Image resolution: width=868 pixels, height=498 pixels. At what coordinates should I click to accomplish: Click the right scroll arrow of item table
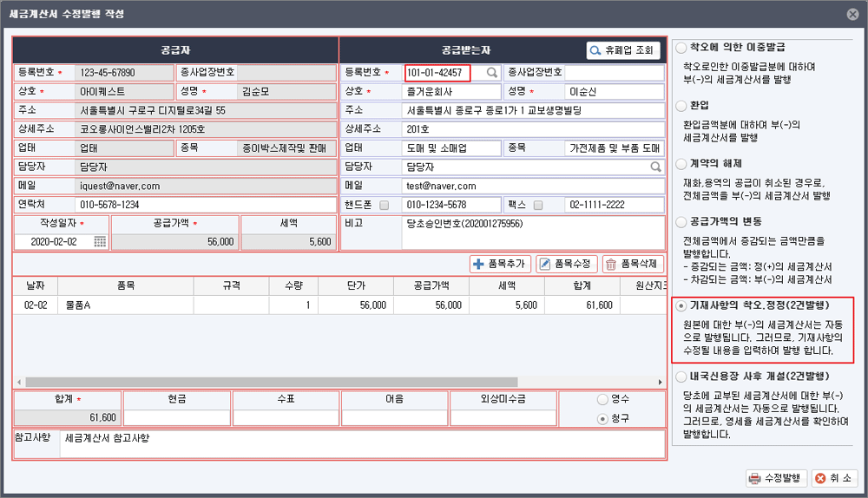click(x=660, y=383)
